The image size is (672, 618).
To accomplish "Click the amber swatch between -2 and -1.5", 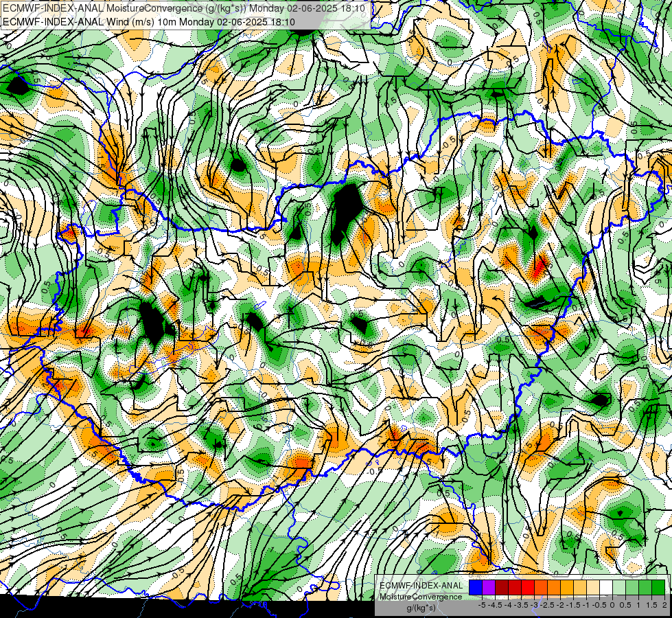I will (567, 587).
